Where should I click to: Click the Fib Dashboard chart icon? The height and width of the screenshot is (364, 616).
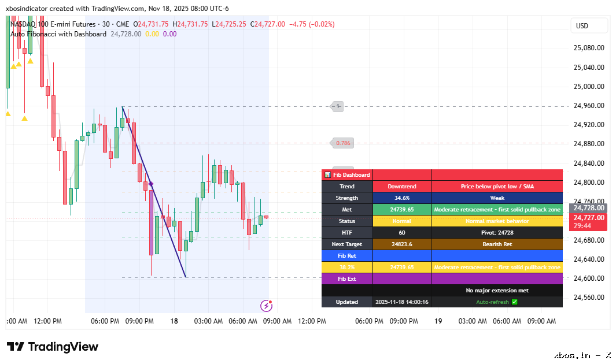[327, 174]
